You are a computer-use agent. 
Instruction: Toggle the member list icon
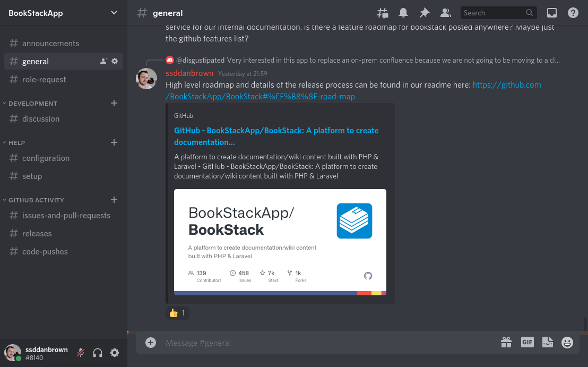click(x=445, y=13)
